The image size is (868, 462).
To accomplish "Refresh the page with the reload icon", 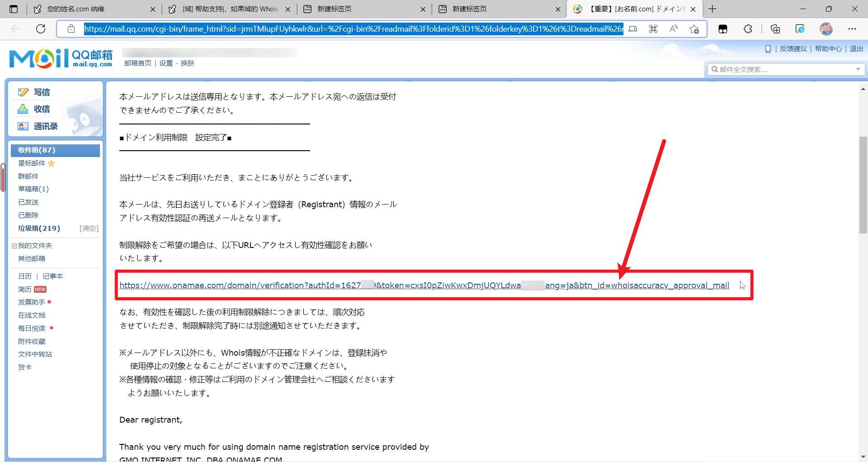I will pyautogui.click(x=41, y=29).
